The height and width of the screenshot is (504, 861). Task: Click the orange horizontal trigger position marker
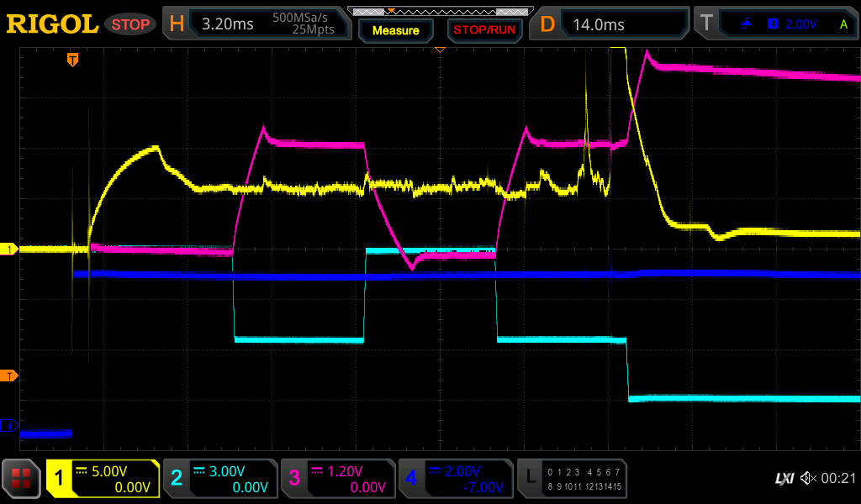pyautogui.click(x=73, y=60)
